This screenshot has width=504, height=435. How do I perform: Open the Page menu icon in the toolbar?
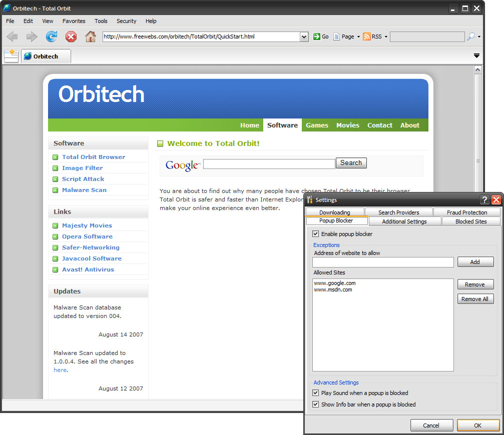pyautogui.click(x=336, y=36)
